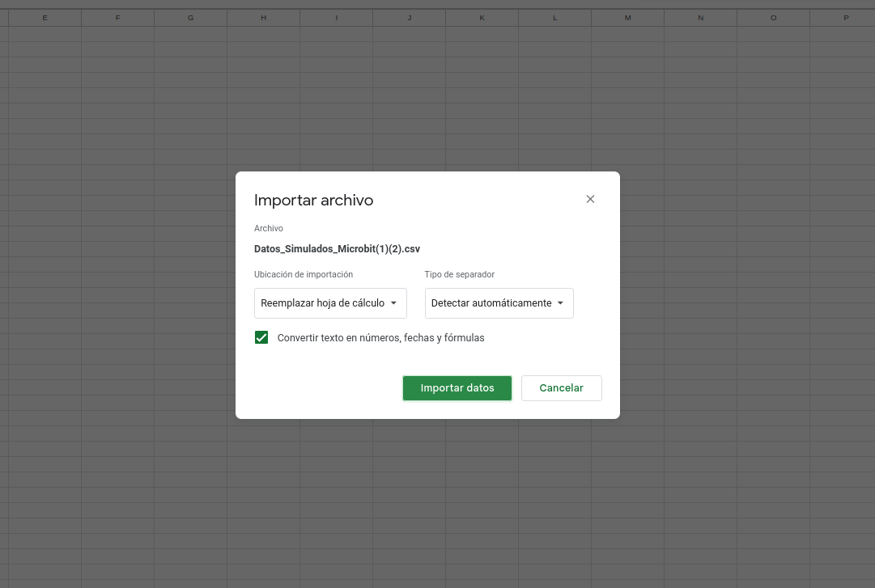This screenshot has height=588, width=875.
Task: Select column M header
Action: [627, 17]
